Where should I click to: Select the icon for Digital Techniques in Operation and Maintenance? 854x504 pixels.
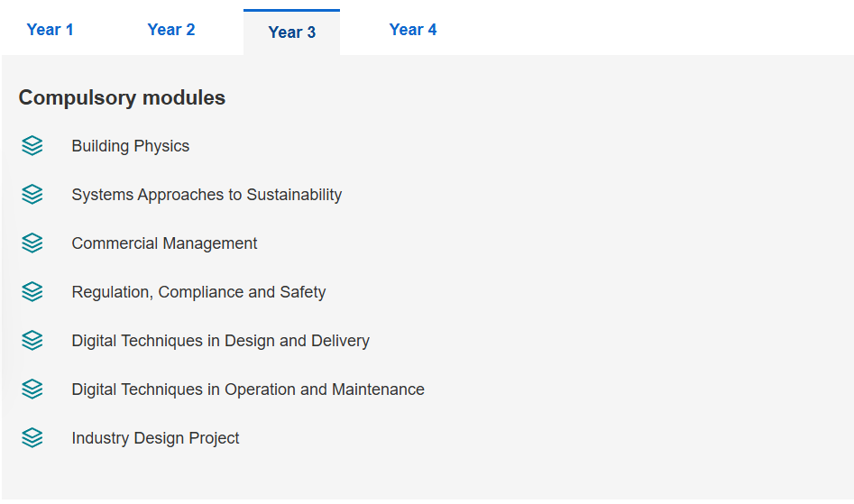tap(32, 389)
